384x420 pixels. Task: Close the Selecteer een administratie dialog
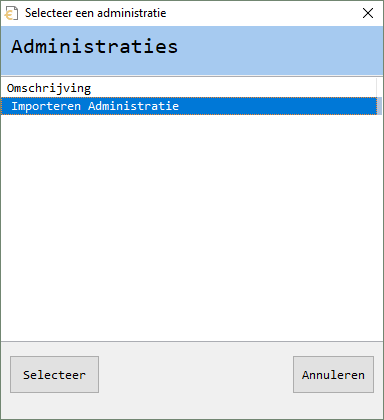(368, 13)
